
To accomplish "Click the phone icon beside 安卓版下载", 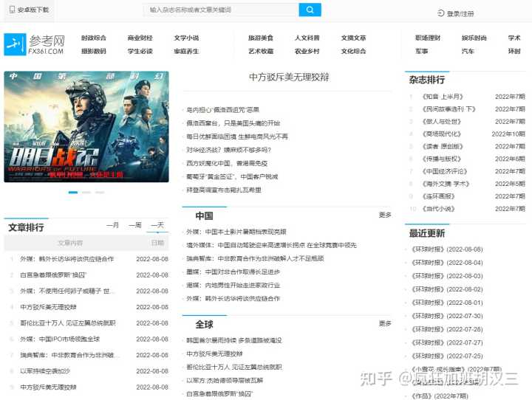I will tap(13, 10).
